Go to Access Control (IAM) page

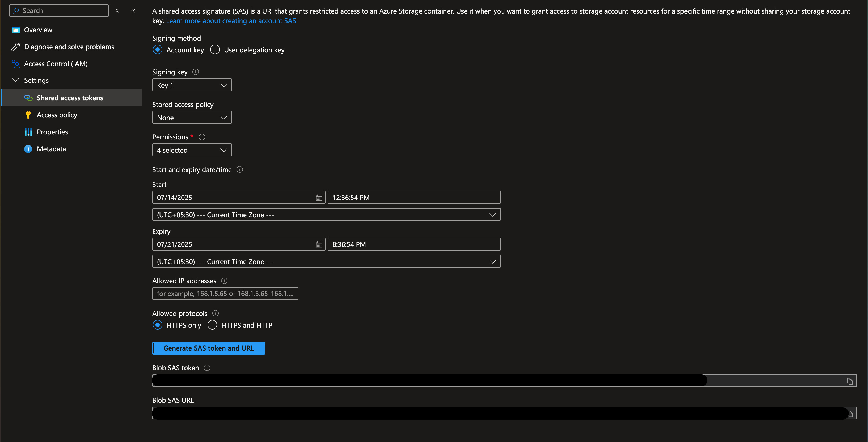pos(56,64)
